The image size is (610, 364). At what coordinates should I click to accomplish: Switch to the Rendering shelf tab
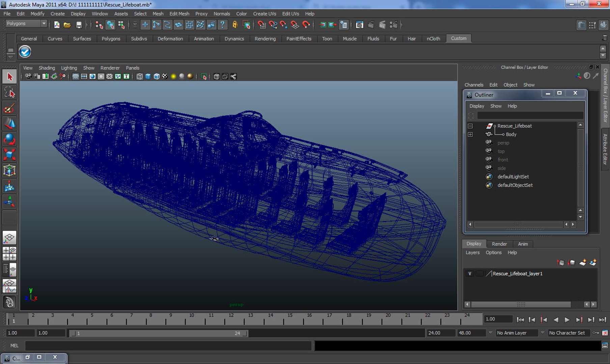[x=265, y=39]
